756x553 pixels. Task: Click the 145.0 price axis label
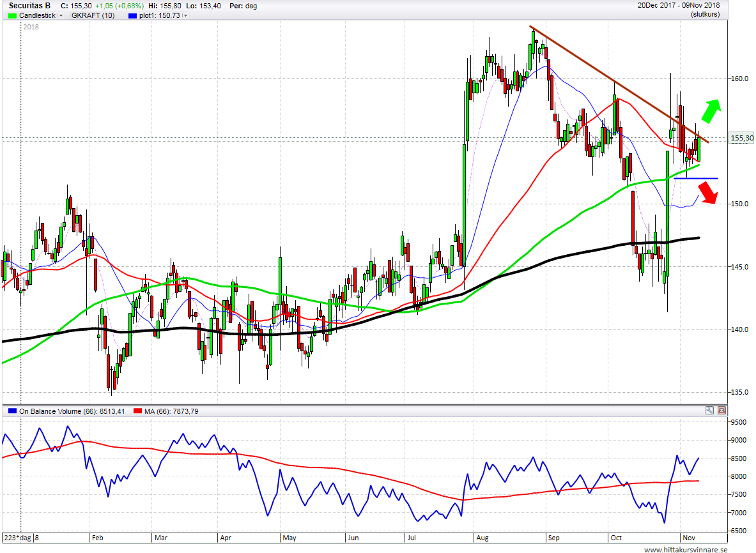(739, 267)
